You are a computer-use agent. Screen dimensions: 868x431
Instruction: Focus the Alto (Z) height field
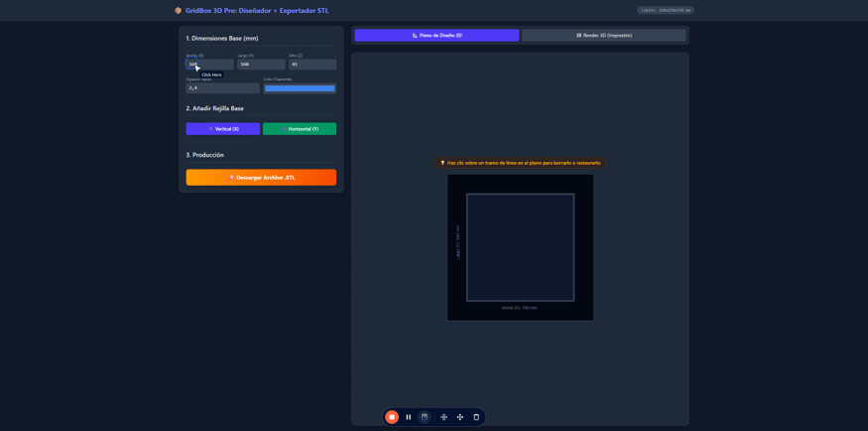coord(312,65)
